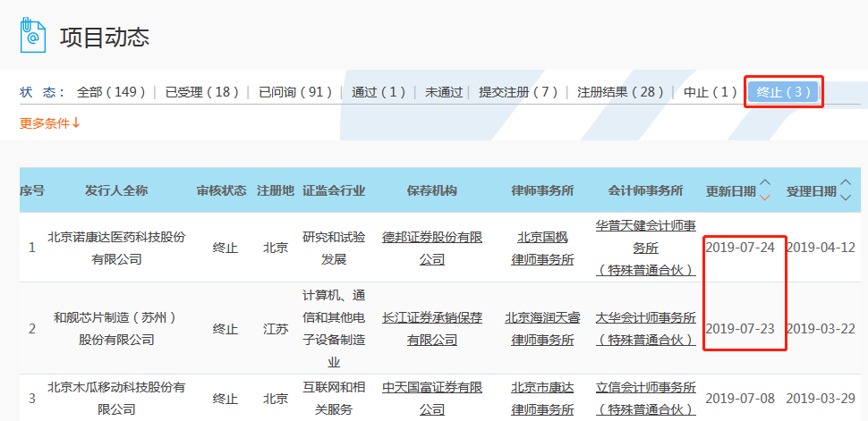
Task: Click the 注册地 column header
Action: [275, 191]
